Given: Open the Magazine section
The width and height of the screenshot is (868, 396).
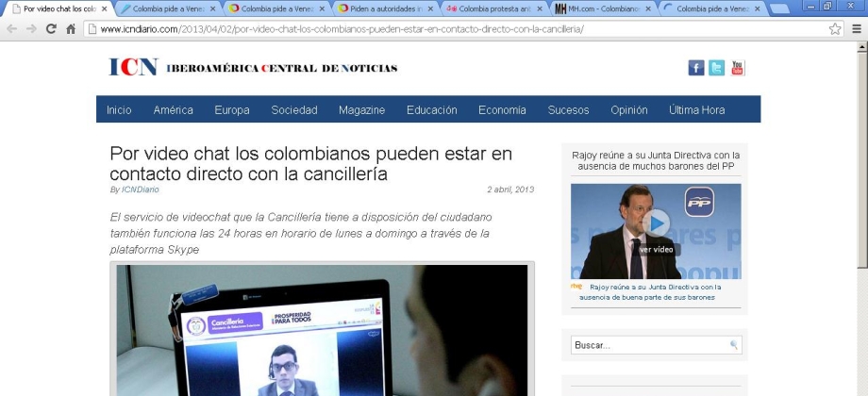Looking at the screenshot, I should (x=362, y=110).
